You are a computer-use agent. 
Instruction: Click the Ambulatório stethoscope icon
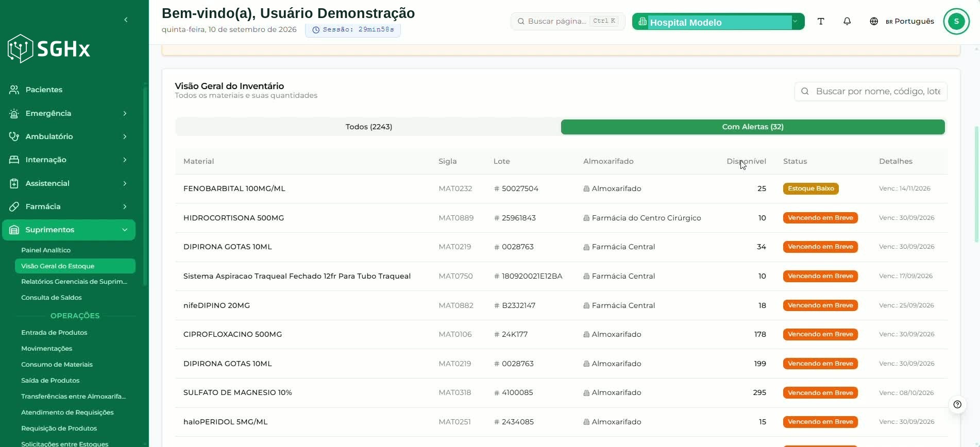tap(14, 136)
